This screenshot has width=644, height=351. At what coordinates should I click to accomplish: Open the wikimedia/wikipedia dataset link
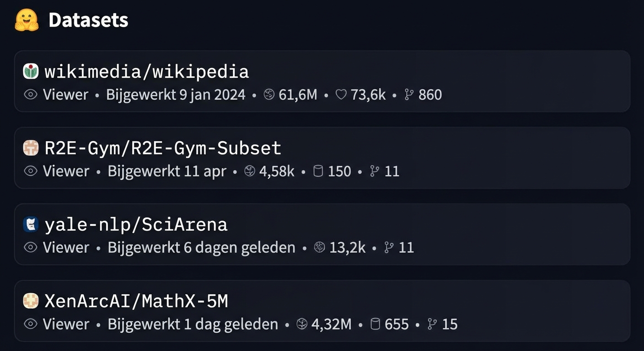[x=146, y=71]
